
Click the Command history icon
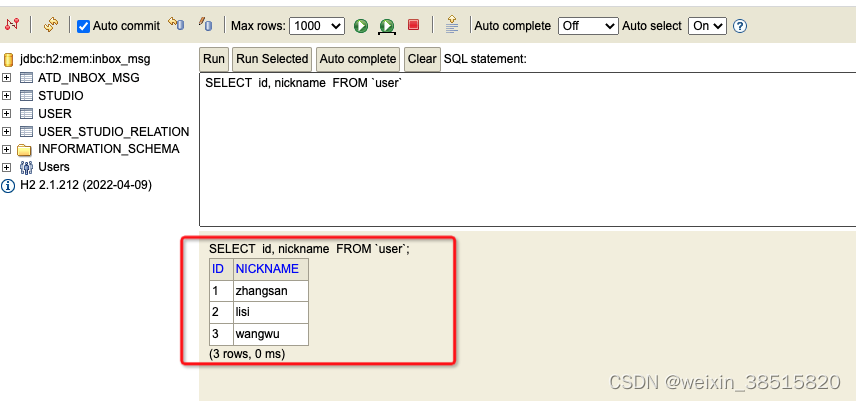(451, 25)
